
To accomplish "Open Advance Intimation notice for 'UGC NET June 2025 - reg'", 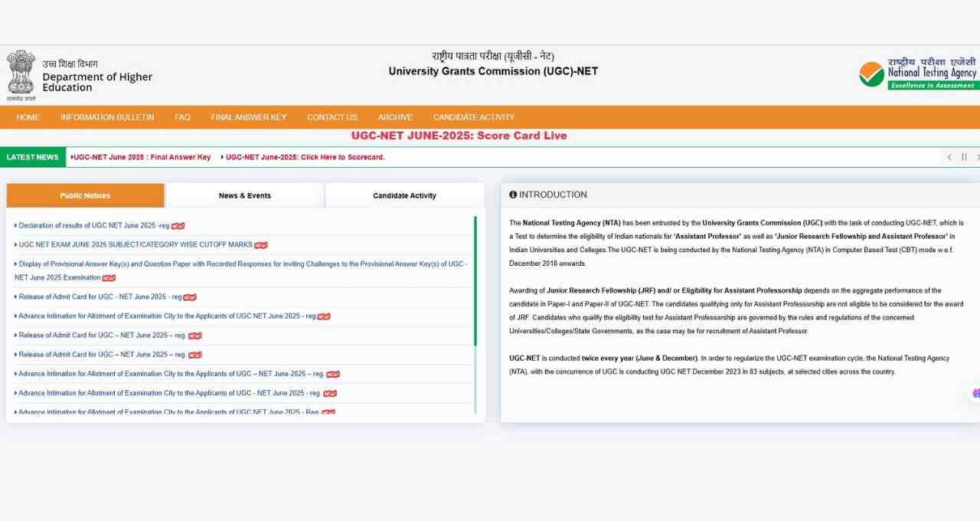I will click(165, 316).
